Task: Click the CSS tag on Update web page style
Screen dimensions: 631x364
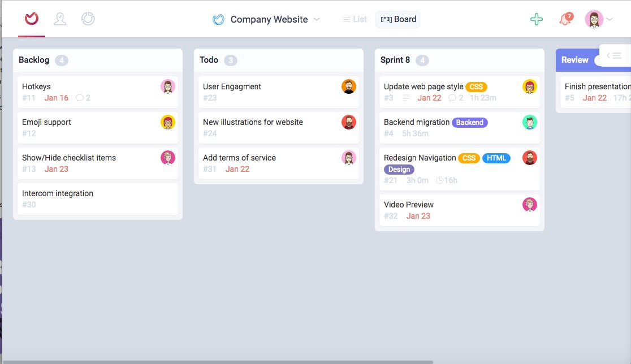Action: pyautogui.click(x=476, y=87)
